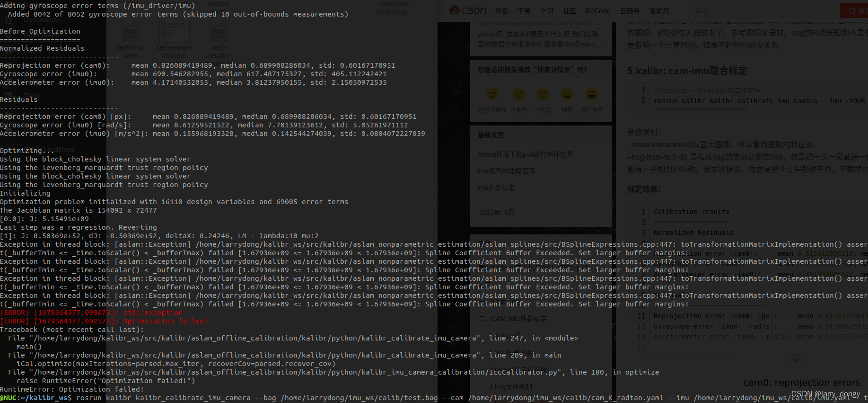Open article imu内参标定
The height and width of the screenshot is (403, 868).
[x=496, y=188]
